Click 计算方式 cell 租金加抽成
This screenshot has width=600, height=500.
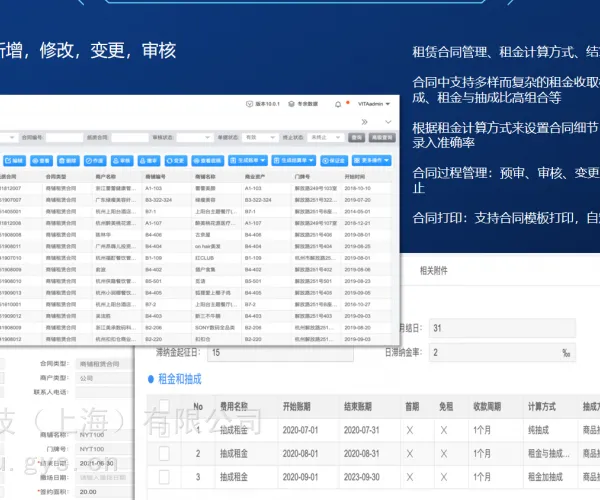pos(545,477)
